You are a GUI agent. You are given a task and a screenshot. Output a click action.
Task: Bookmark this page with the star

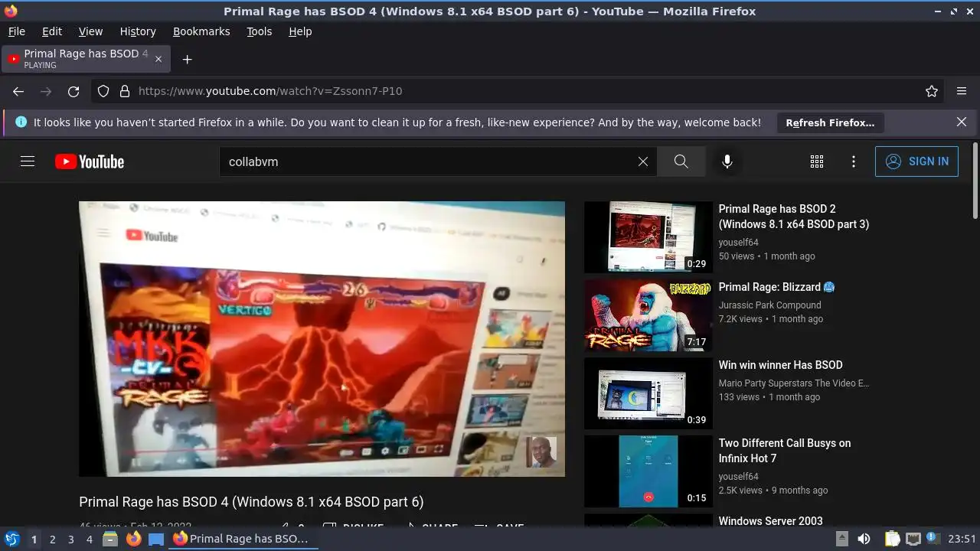[x=932, y=91]
